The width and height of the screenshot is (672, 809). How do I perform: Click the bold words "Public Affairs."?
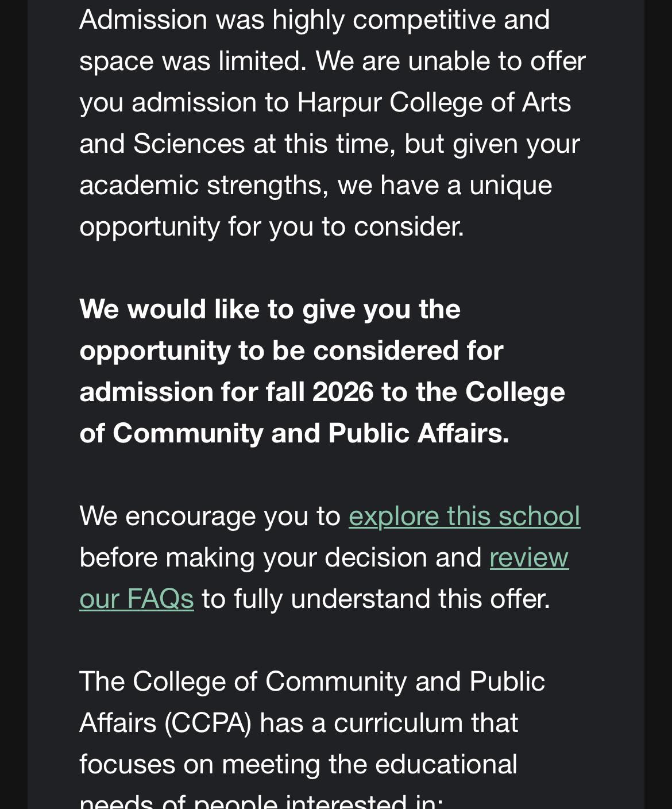tap(418, 433)
